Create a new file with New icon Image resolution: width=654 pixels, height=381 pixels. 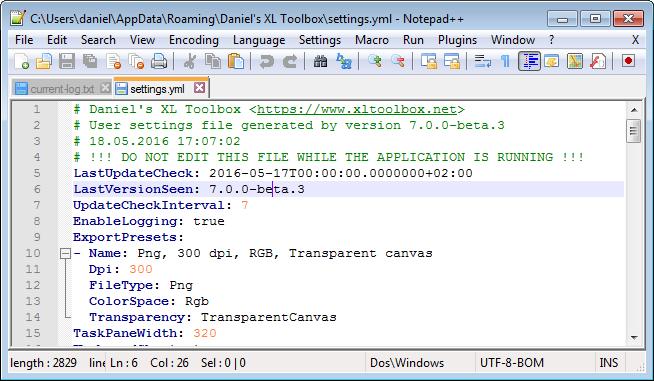pos(21,62)
